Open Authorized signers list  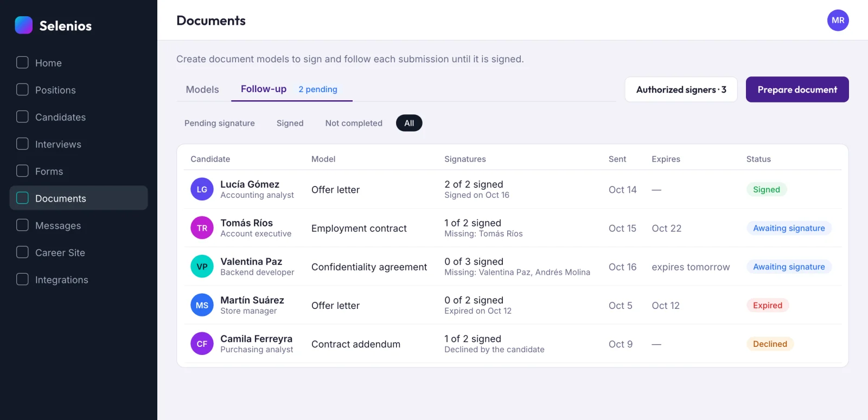pyautogui.click(x=681, y=89)
